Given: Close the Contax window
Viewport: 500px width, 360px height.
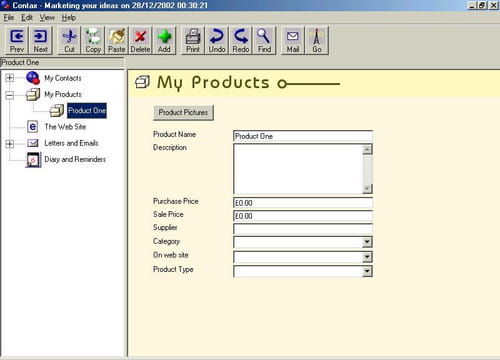Looking at the screenshot, I should (493, 5).
